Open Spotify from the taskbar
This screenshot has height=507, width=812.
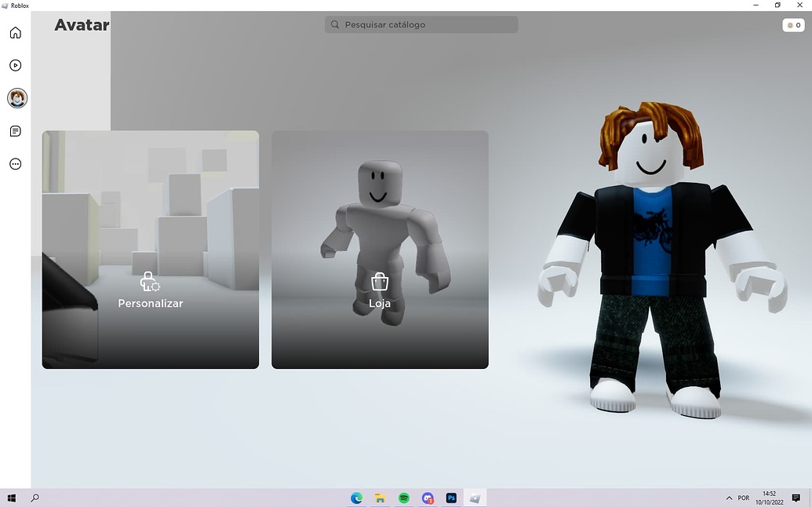coord(403,498)
